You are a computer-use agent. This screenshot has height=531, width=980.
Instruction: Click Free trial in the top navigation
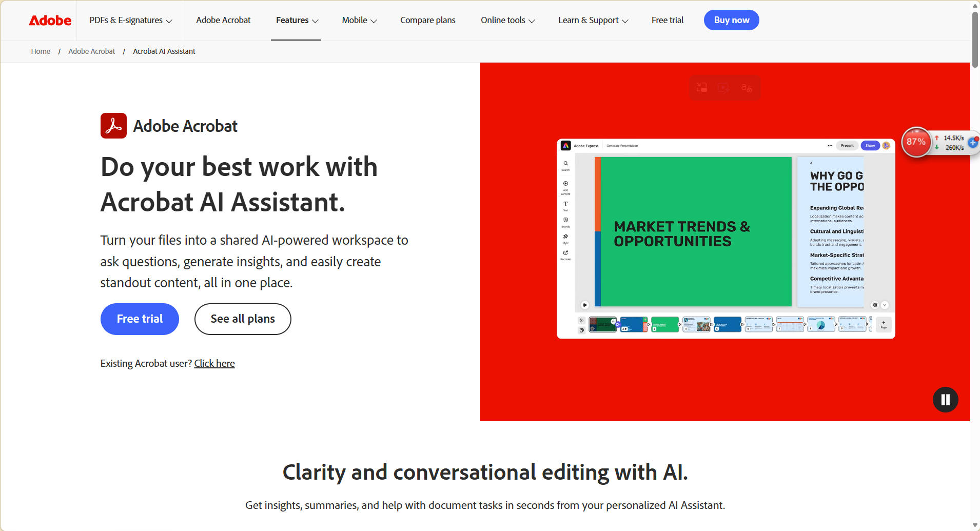click(x=668, y=21)
